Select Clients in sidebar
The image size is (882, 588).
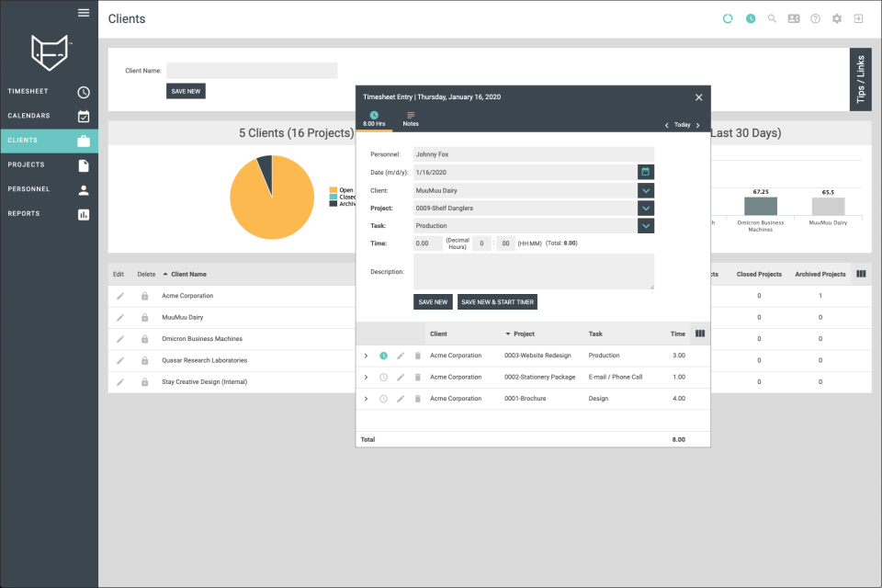point(49,140)
